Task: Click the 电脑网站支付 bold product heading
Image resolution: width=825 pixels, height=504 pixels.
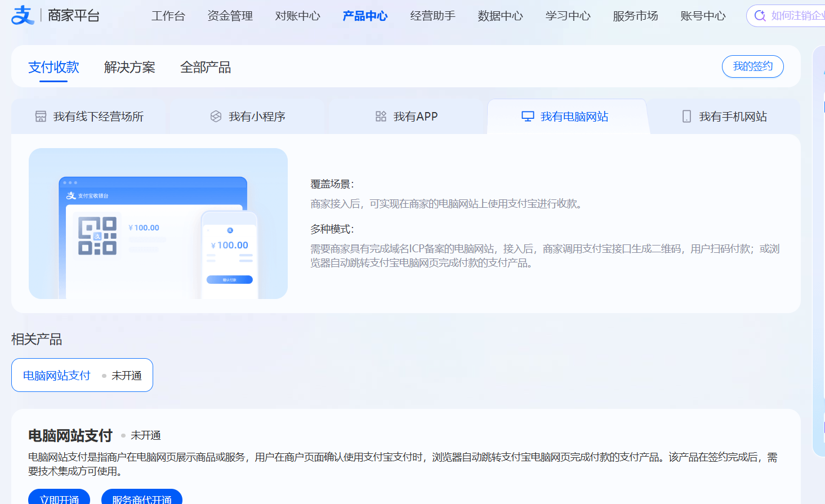Action: click(x=70, y=435)
